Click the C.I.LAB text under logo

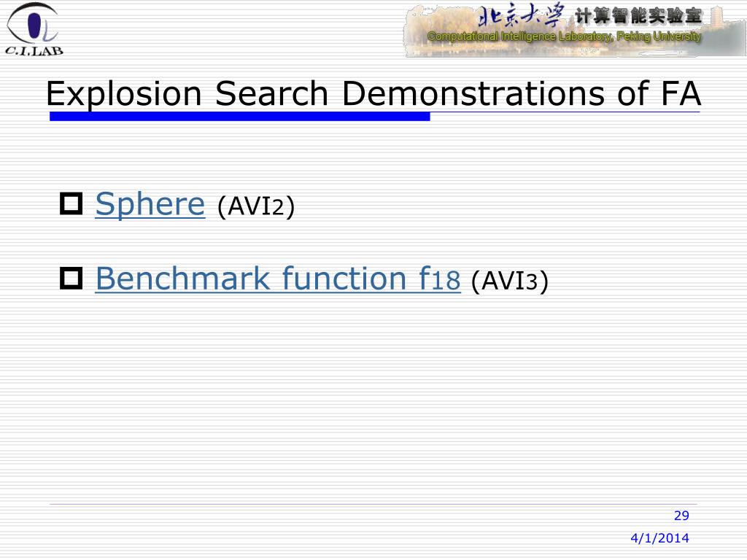point(34,50)
